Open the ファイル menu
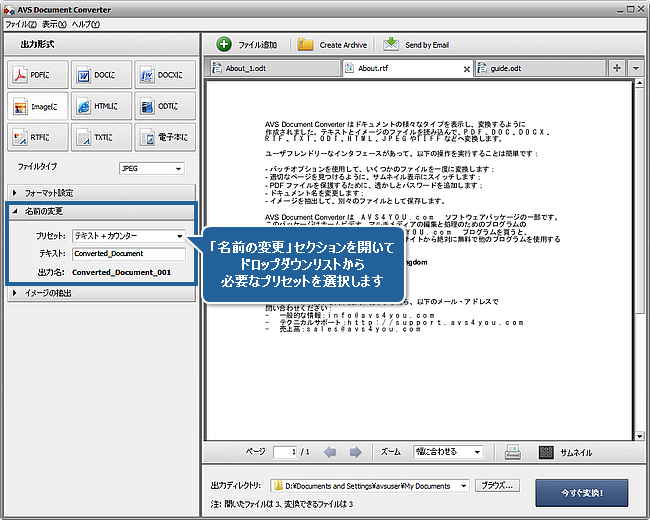 [x=21, y=24]
